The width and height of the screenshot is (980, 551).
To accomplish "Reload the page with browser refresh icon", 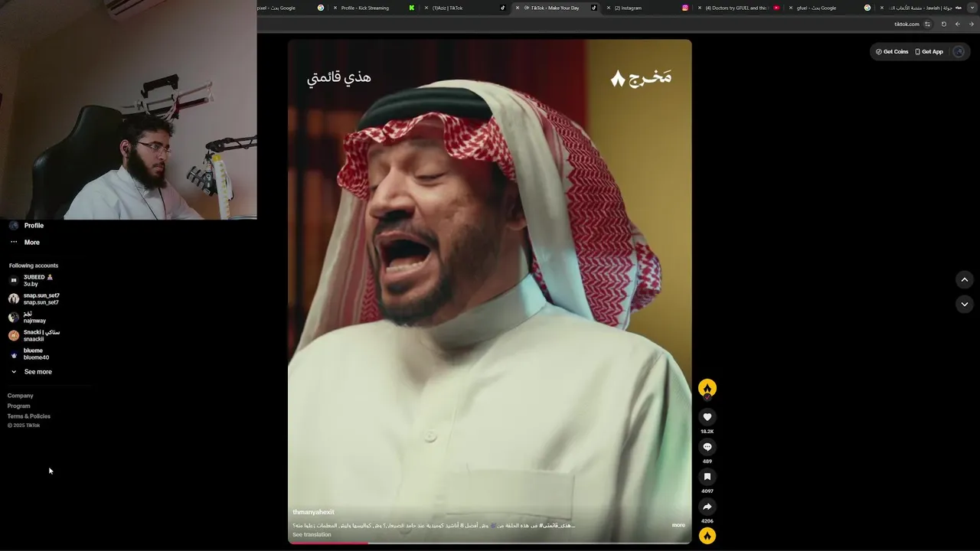I will pyautogui.click(x=943, y=24).
